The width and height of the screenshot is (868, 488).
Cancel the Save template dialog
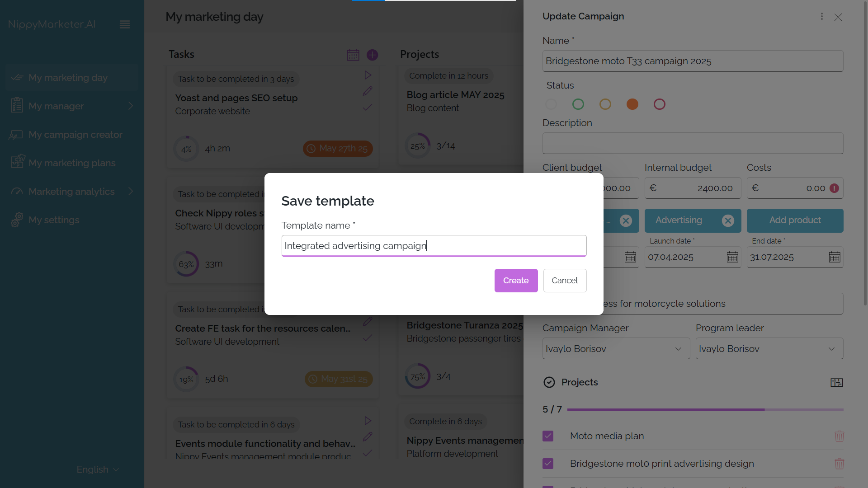coord(565,280)
